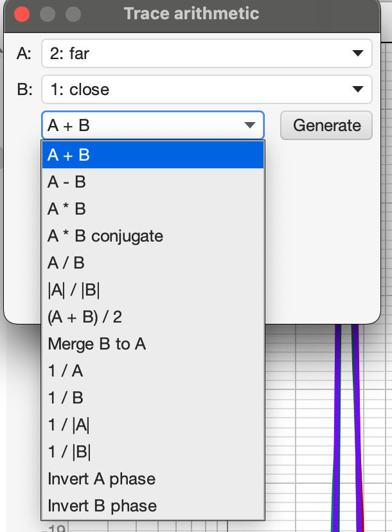Choose the 'A * B' operation
This screenshot has height=532, width=392.
(x=153, y=209)
